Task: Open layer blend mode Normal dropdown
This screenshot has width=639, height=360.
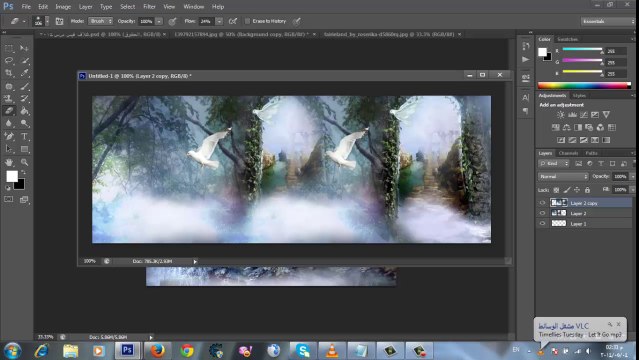Action: (563, 177)
